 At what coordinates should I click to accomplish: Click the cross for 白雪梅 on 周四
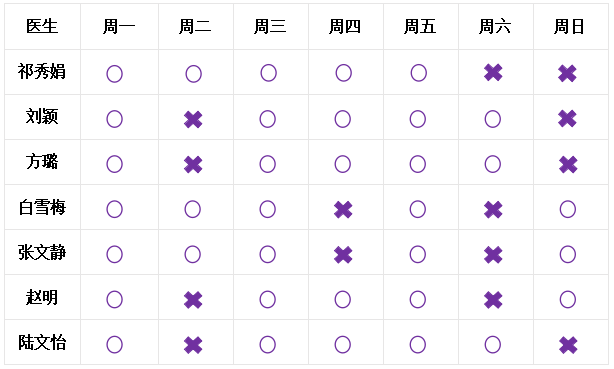click(x=343, y=210)
